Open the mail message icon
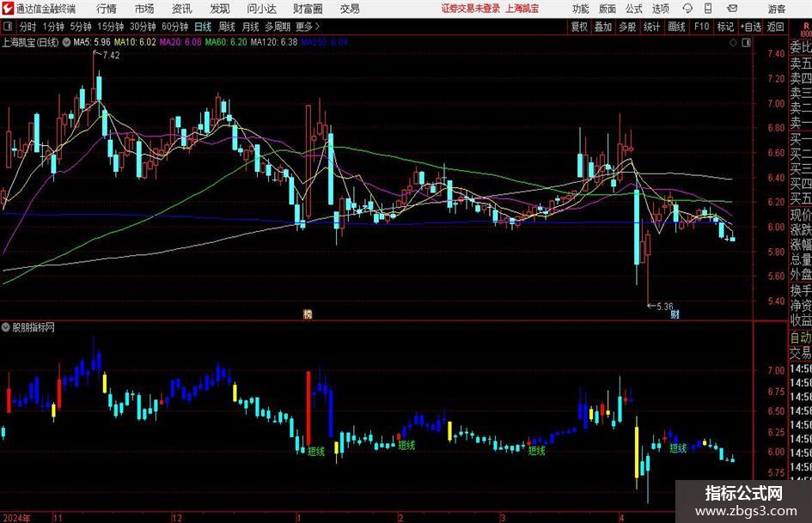This screenshot has height=523, width=812. coord(732,9)
